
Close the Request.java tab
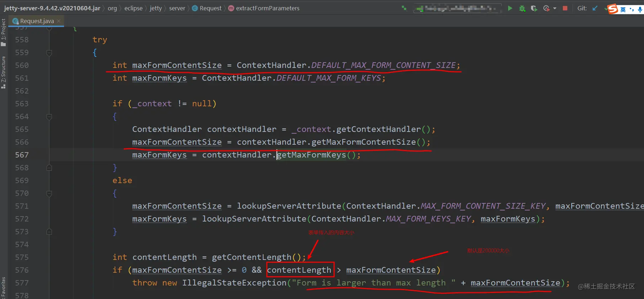pyautogui.click(x=59, y=21)
